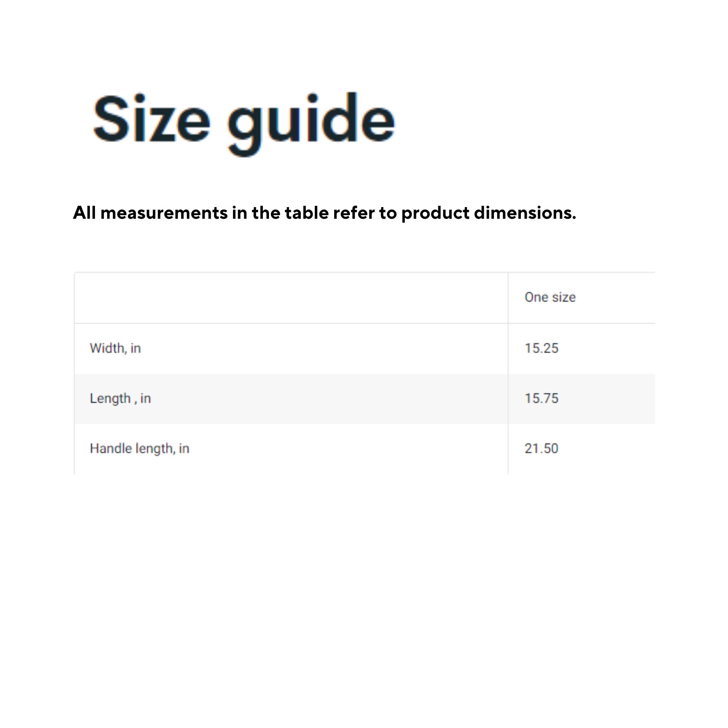
Task: Click the word 'guide' in title
Action: (x=311, y=124)
